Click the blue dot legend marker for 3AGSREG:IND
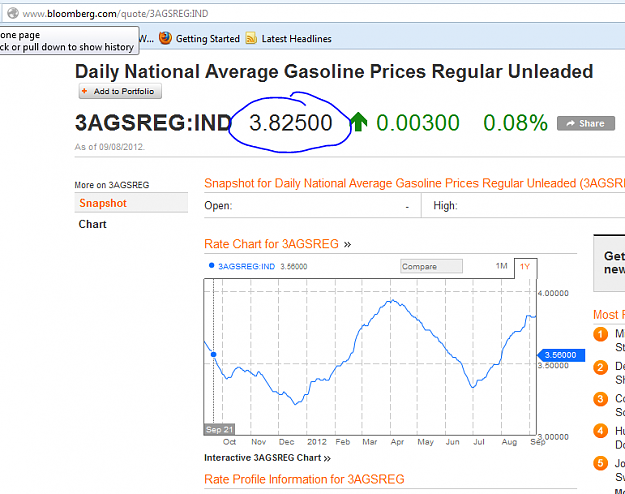The image size is (625, 494). point(211,266)
